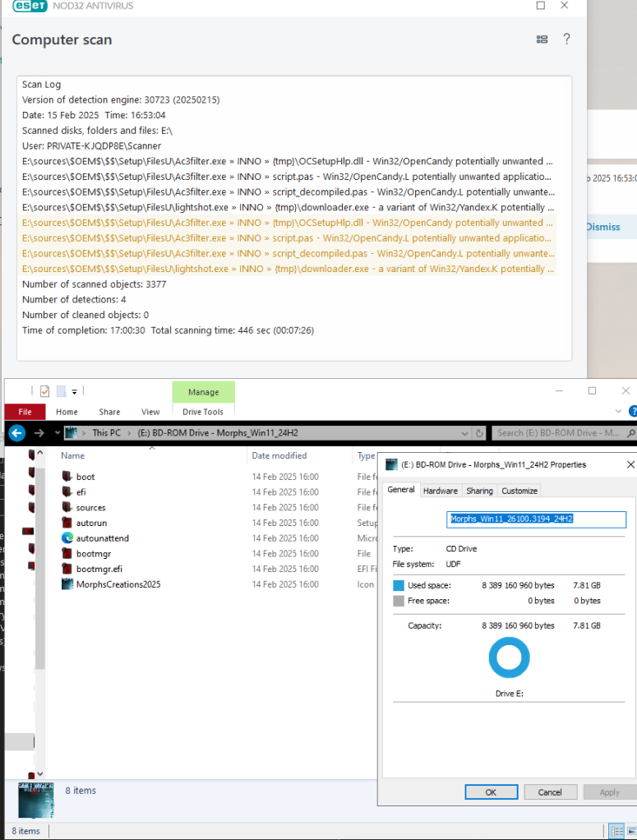
Task: Go back with the blue Back arrow
Action: [17, 433]
